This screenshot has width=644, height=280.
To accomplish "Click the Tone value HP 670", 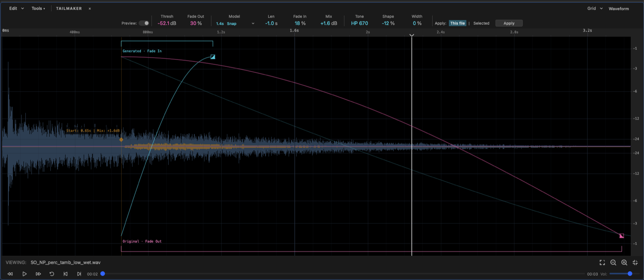I will coord(359,23).
